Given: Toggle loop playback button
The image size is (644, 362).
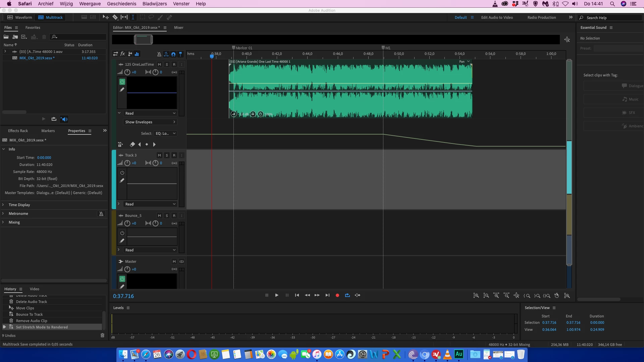Looking at the screenshot, I should pos(347,295).
